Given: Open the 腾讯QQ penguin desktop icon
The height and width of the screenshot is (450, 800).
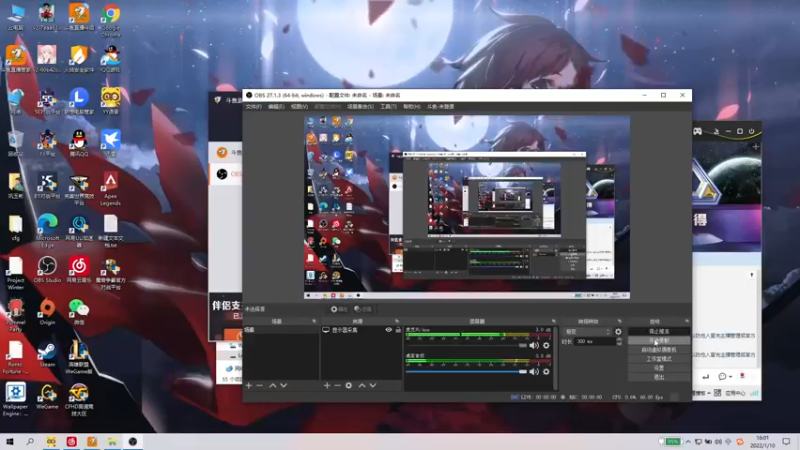Looking at the screenshot, I should click(x=79, y=143).
